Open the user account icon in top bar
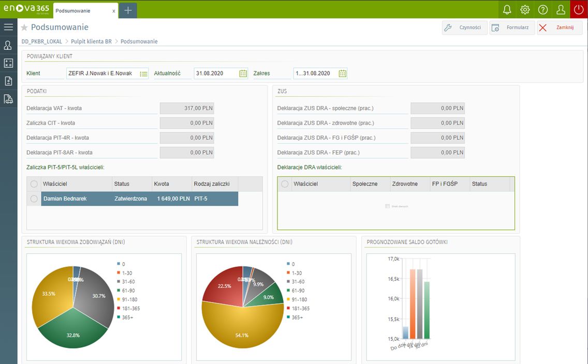The image size is (588, 364). point(561,9)
